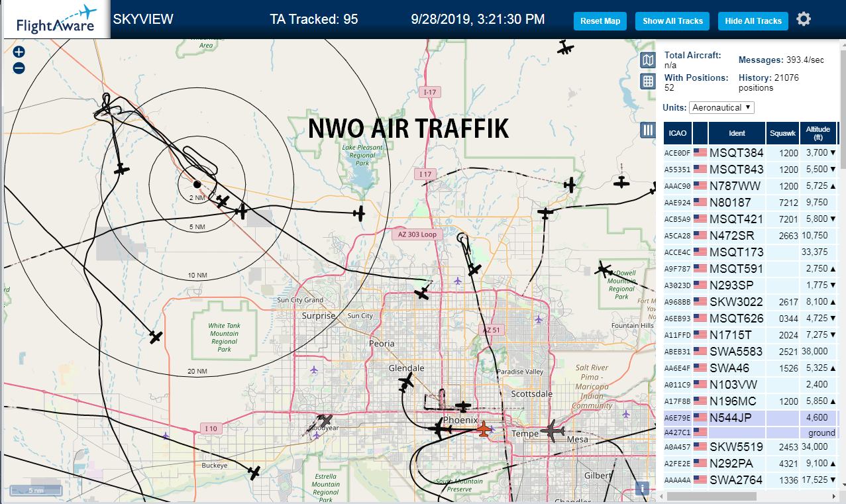Screen dimensions: 846x504
Task: Select the aircraft near Buckeye
Action: click(x=254, y=472)
